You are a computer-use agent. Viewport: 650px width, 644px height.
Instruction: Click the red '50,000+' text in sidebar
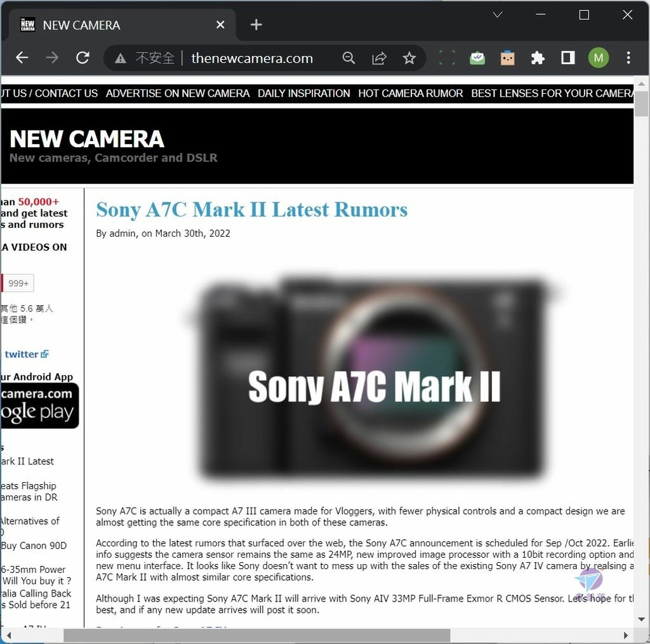(38, 202)
